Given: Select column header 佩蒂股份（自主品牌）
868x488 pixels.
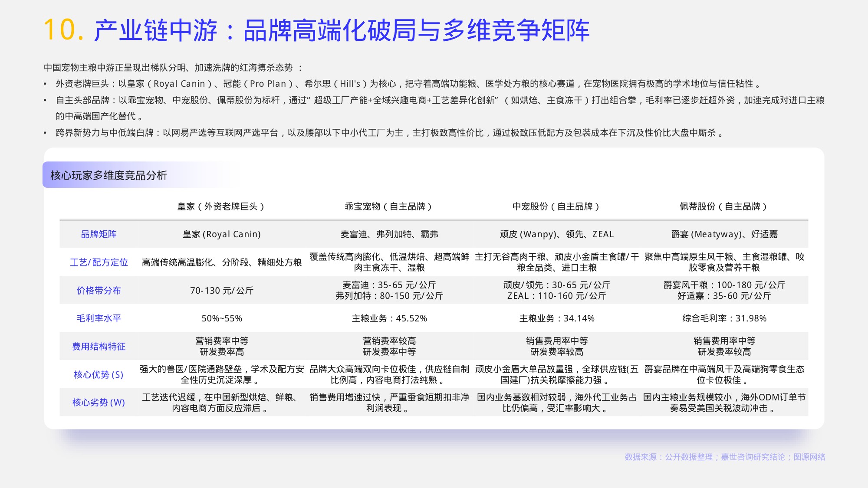Looking at the screenshot, I should 724,206.
